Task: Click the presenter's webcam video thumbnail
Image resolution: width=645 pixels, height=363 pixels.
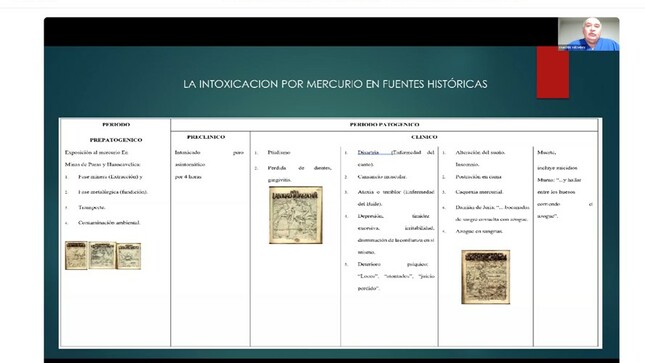Action: click(588, 34)
